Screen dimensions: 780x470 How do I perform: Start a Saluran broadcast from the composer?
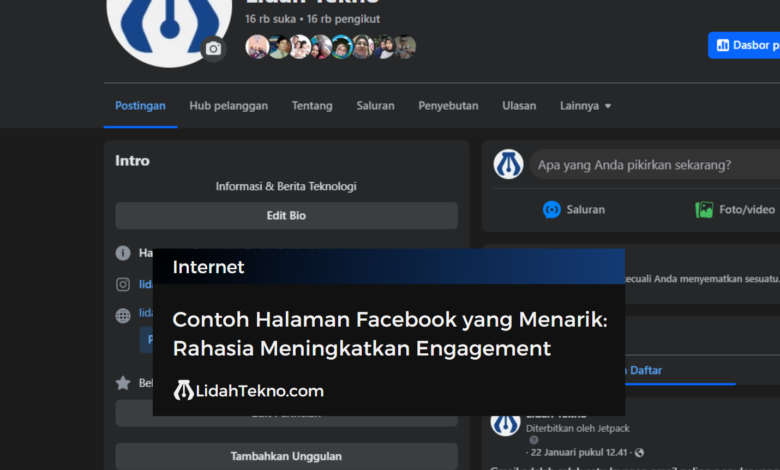point(574,209)
